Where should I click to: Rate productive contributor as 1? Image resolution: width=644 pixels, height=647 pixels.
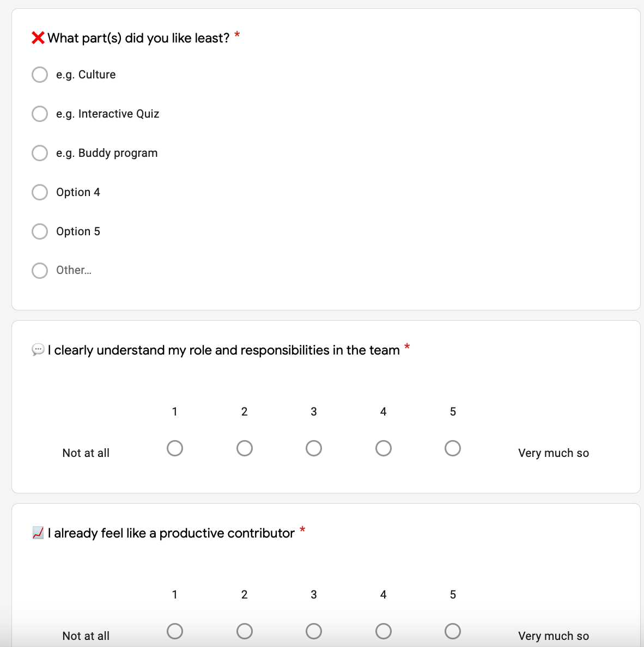(x=175, y=631)
